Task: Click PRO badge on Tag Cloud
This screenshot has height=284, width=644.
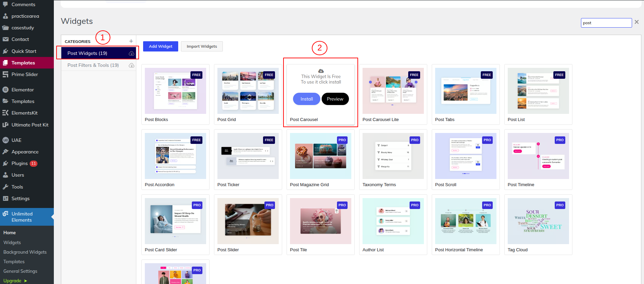Action: [x=560, y=205]
